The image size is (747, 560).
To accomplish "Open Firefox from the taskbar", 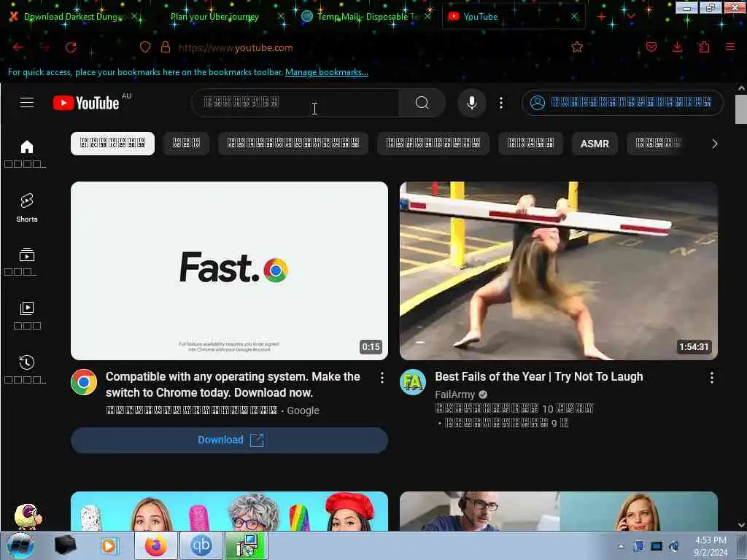I will [x=156, y=545].
